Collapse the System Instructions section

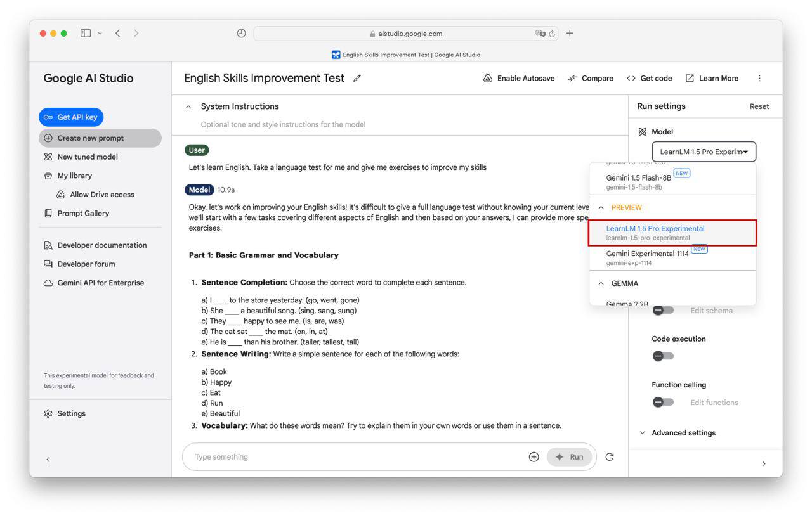(x=188, y=107)
